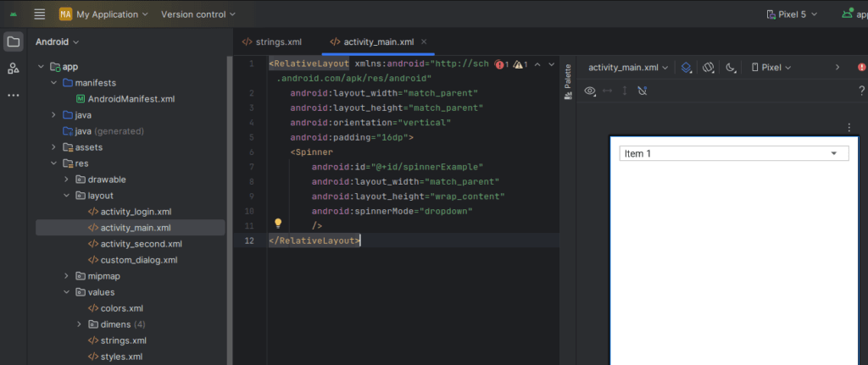
Task: Select the design surface layers icon
Action: click(687, 68)
